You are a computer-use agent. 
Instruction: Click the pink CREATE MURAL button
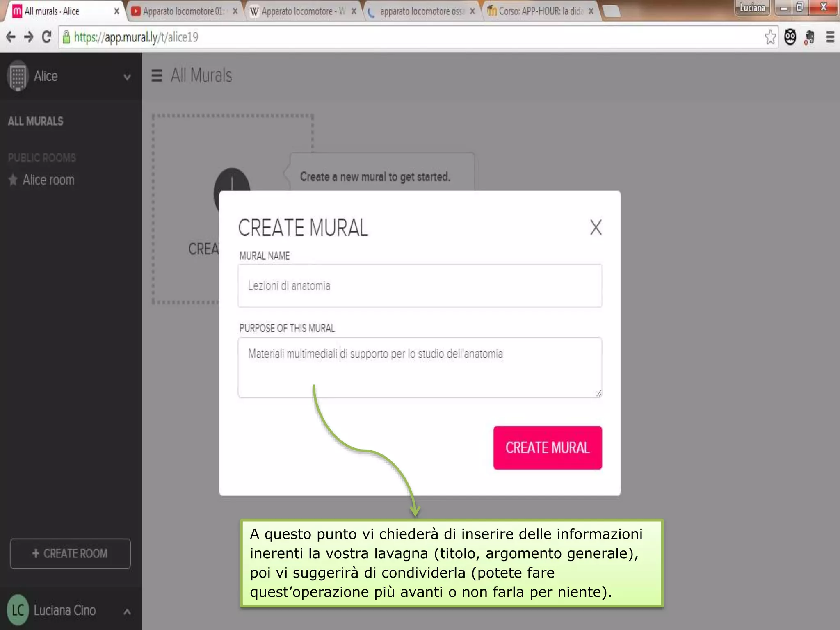click(547, 447)
